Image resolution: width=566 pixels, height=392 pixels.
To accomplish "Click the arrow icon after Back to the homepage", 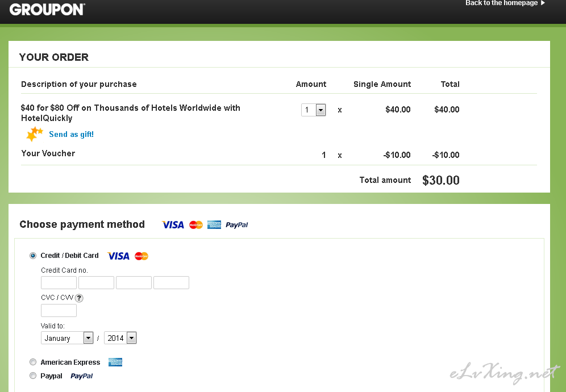I will pyautogui.click(x=543, y=3).
